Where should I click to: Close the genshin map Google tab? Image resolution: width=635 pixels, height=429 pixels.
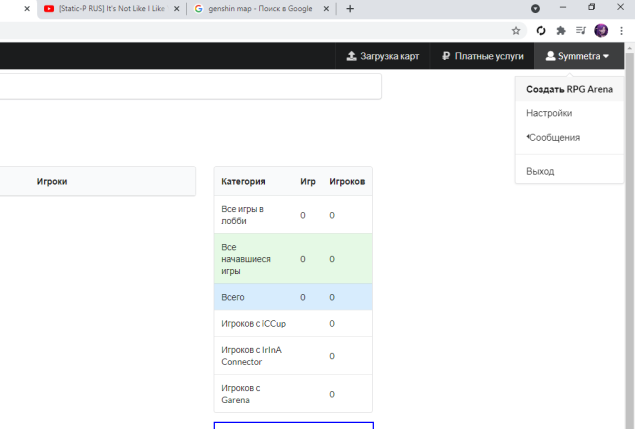326,9
